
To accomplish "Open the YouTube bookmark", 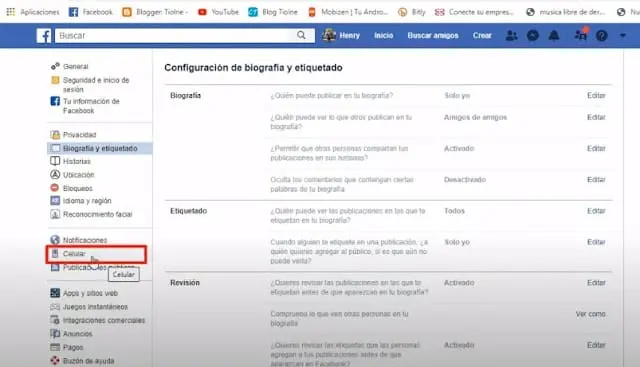I will point(218,12).
